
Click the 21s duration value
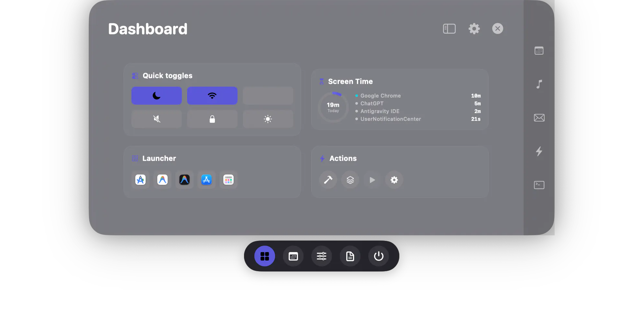(476, 119)
